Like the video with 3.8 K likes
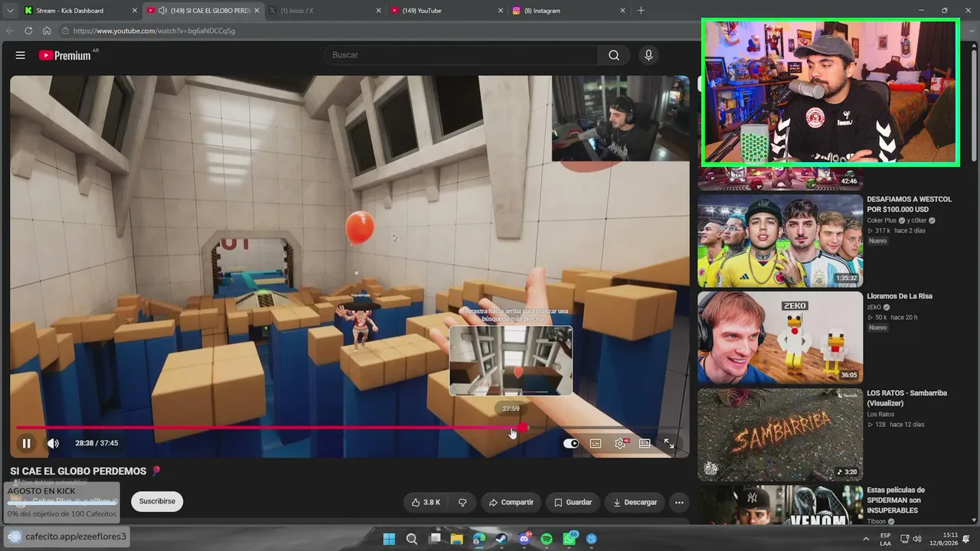Image resolution: width=980 pixels, height=551 pixels. (x=426, y=502)
